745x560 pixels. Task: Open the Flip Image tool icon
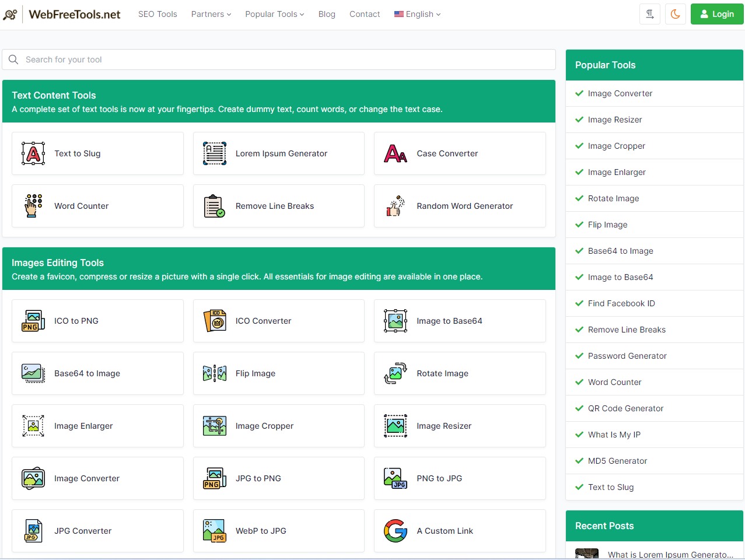pyautogui.click(x=214, y=373)
